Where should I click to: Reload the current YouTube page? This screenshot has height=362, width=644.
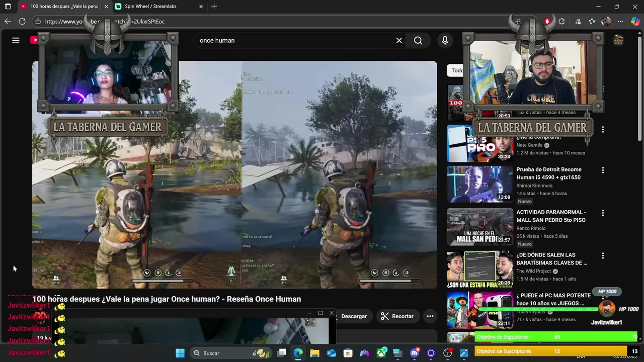(22, 21)
